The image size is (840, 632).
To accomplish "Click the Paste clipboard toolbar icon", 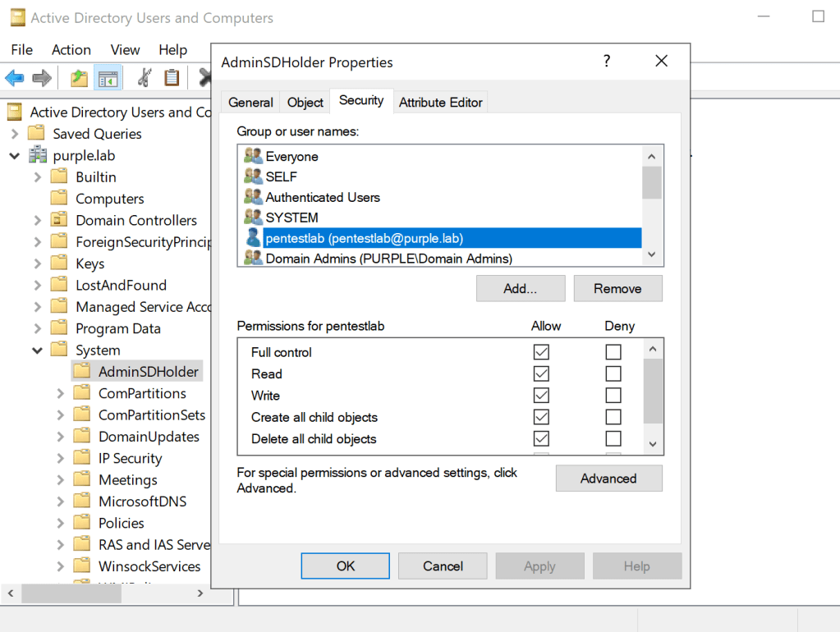I will [x=172, y=78].
